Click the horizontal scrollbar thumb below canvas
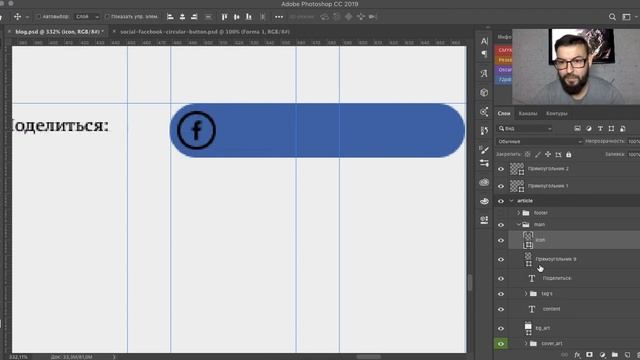This screenshot has width=640, height=360. 369,357
